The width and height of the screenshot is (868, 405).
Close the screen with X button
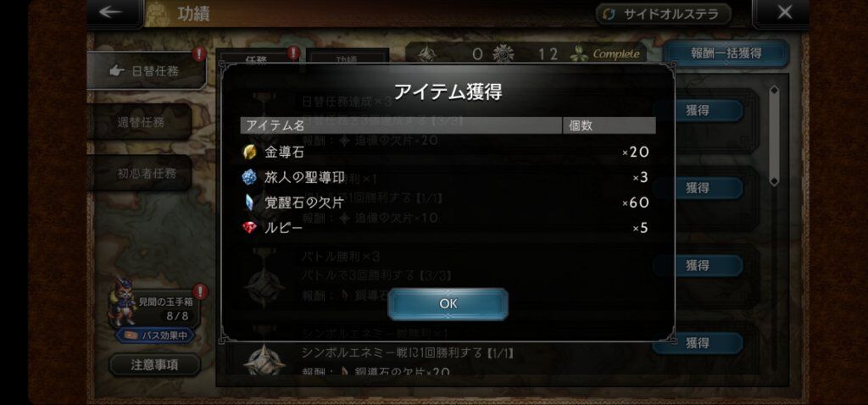(784, 13)
